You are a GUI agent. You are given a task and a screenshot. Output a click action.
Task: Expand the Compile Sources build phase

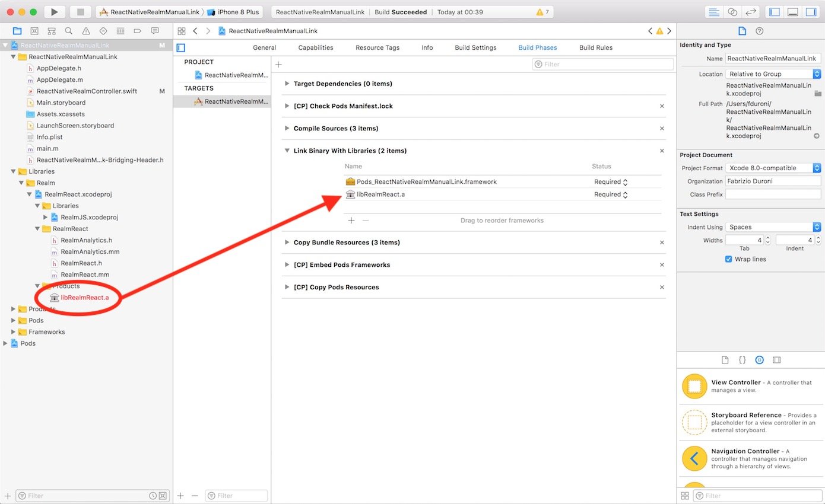click(287, 129)
